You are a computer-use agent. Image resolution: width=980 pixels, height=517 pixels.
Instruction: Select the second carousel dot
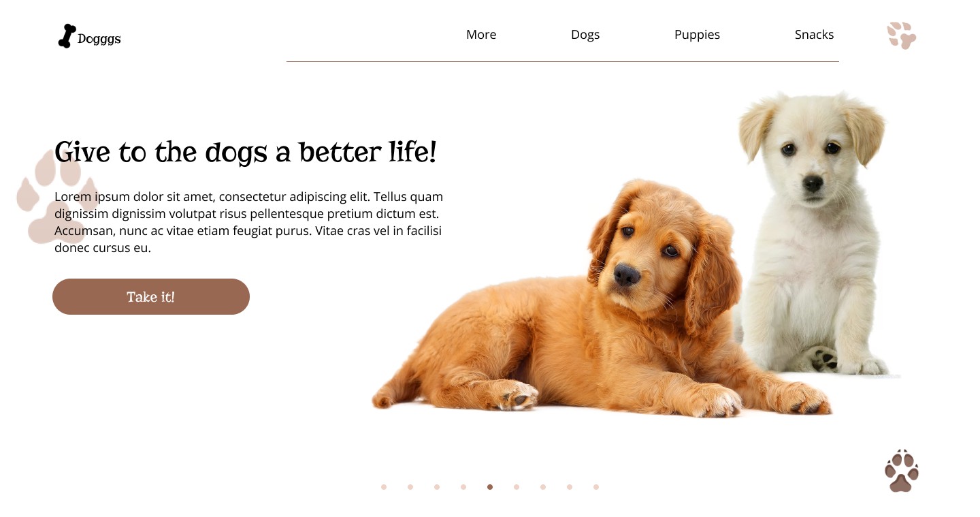410,487
